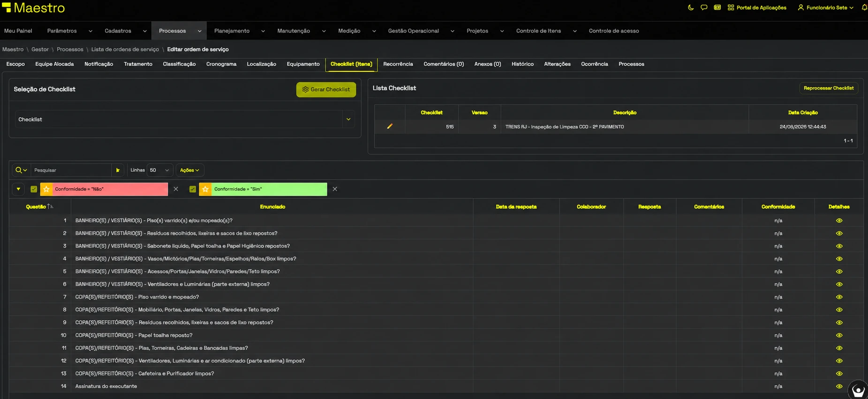Toggle dark mode moon icon
This screenshot has height=399, width=868.
(x=691, y=8)
